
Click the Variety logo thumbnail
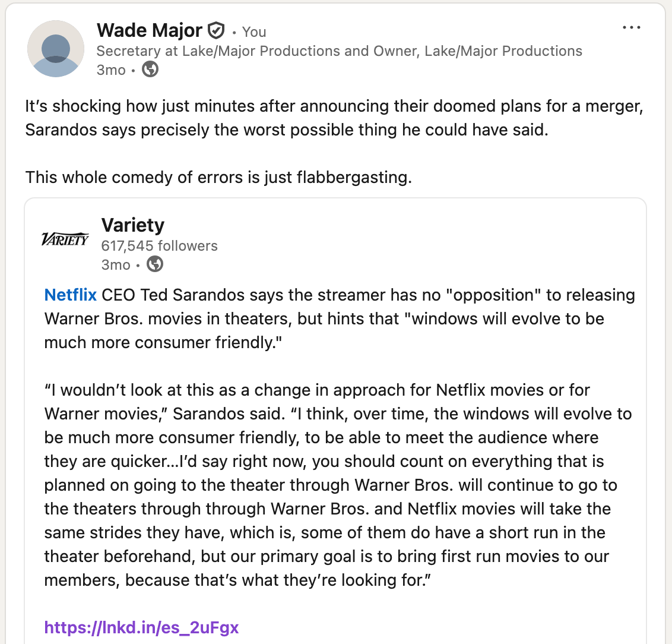(65, 239)
